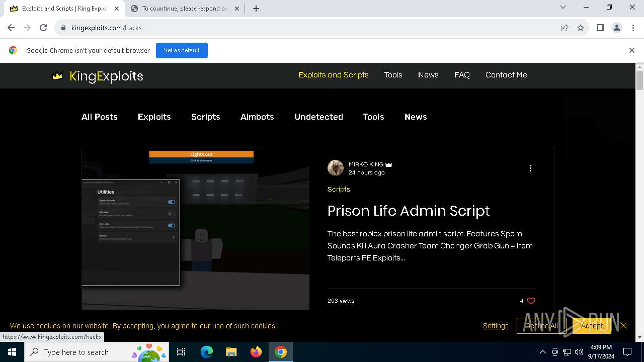Open cookie Settings link
Screen dimensions: 644x362
click(x=496, y=326)
